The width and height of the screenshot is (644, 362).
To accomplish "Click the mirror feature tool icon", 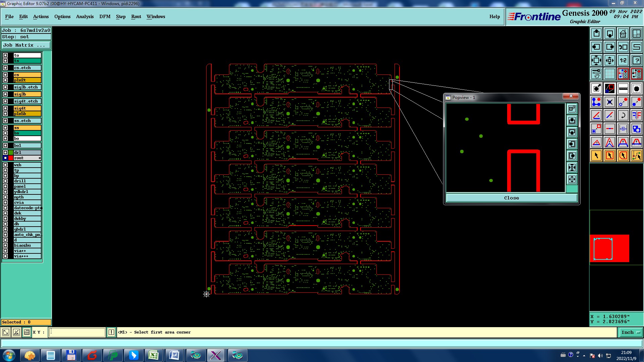I will tap(636, 115).
